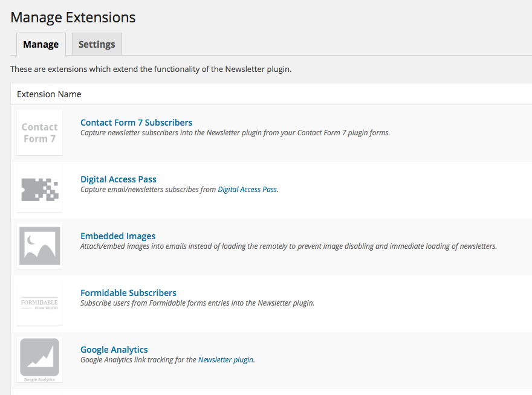Screen dimensions: 532x395
Task: Click the Digital Access Pass puzzle icon
Action: [39, 190]
